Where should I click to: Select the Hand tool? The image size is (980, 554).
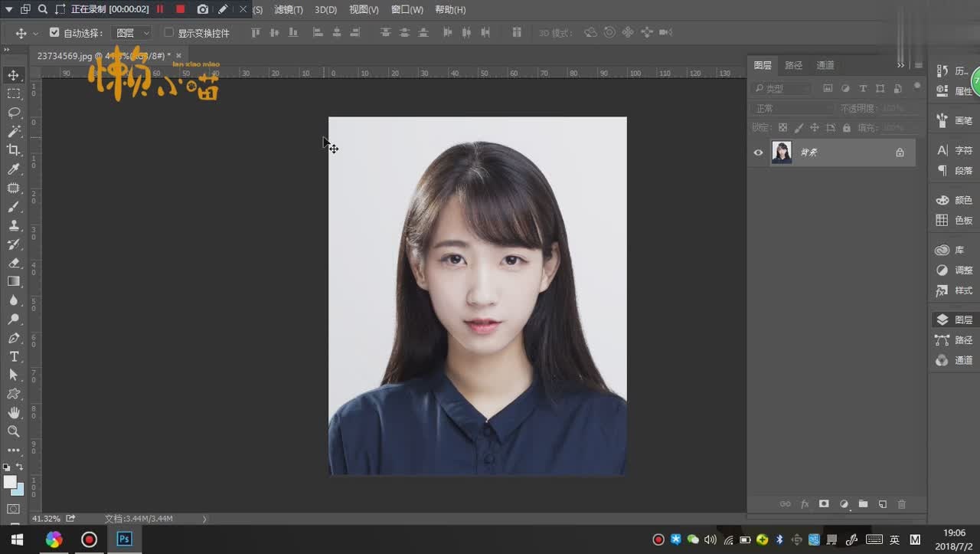tap(14, 412)
